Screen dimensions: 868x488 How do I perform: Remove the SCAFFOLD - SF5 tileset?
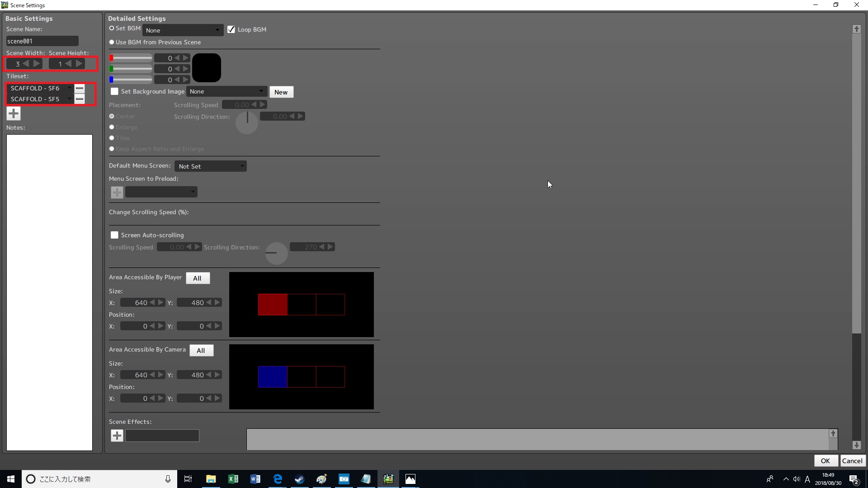(x=80, y=99)
